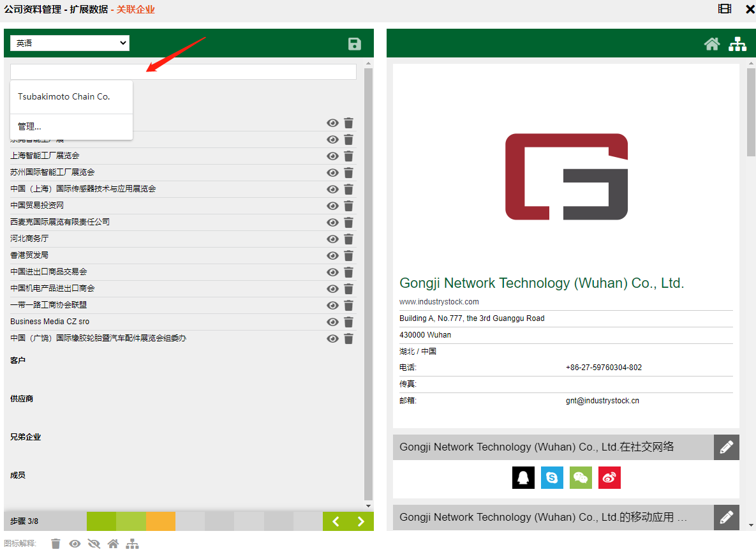Screen dimensions: 756x552
Task: Click the Weibo social icon
Action: [x=609, y=477]
